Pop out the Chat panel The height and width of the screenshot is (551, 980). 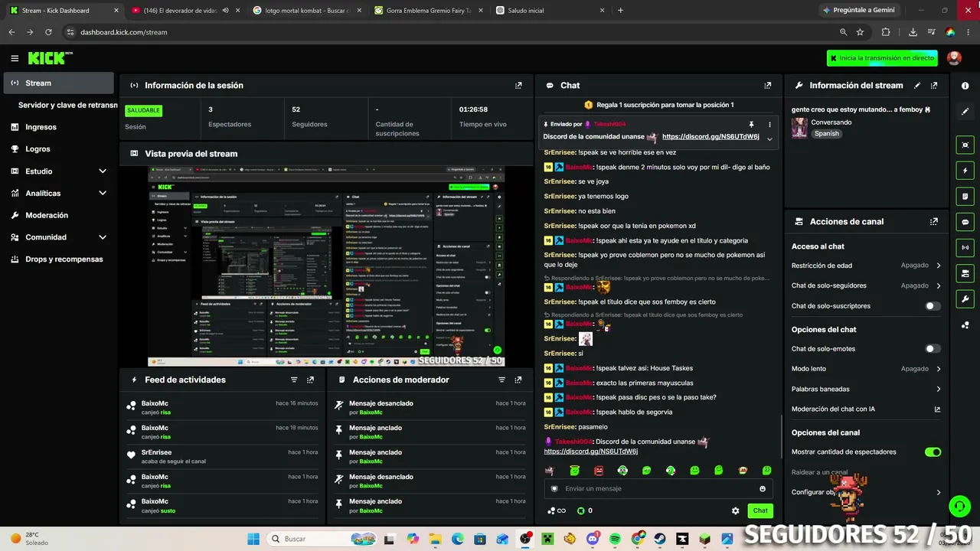(x=768, y=86)
